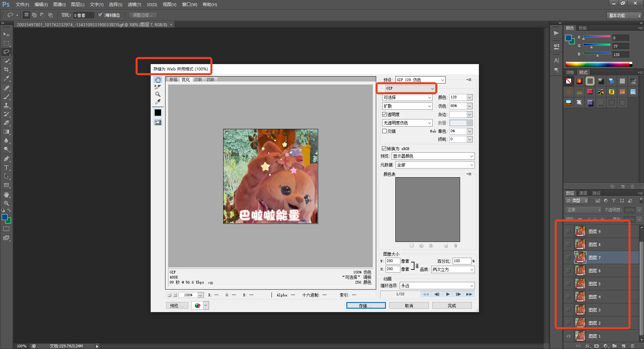Click the layer style fx icon
This screenshot has height=349, width=644.
coord(588,346)
